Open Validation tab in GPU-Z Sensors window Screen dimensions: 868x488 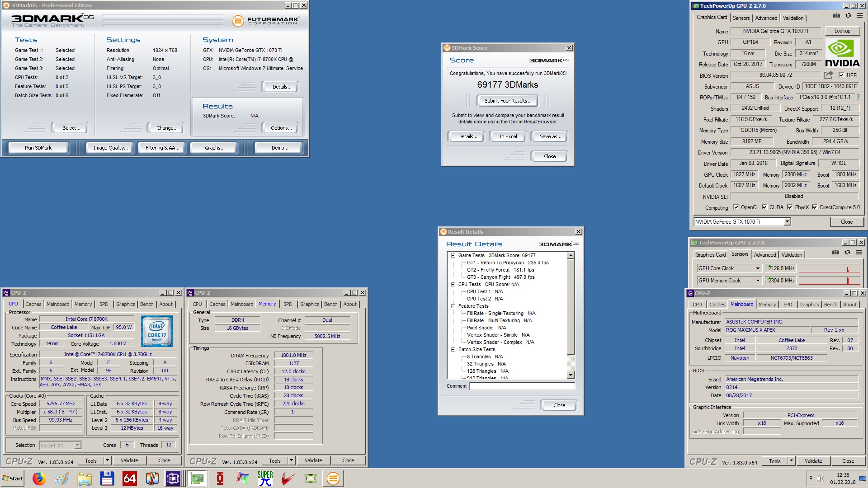pyautogui.click(x=792, y=255)
